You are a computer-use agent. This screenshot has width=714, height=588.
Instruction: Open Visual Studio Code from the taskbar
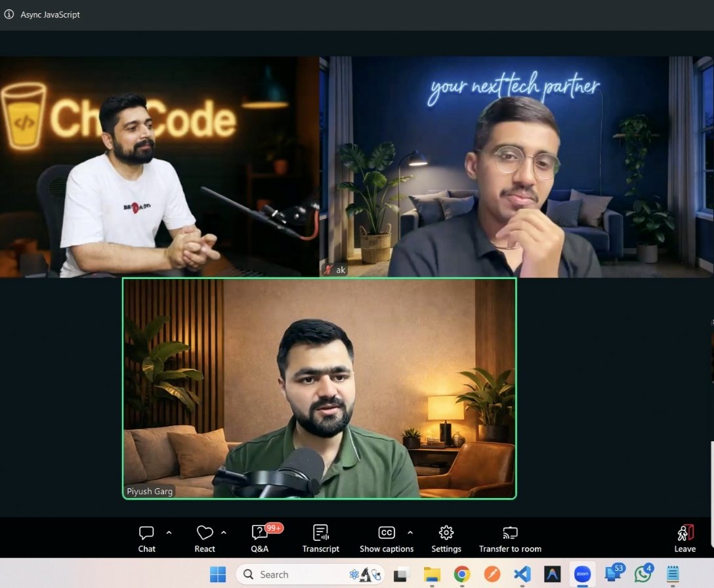tap(522, 574)
